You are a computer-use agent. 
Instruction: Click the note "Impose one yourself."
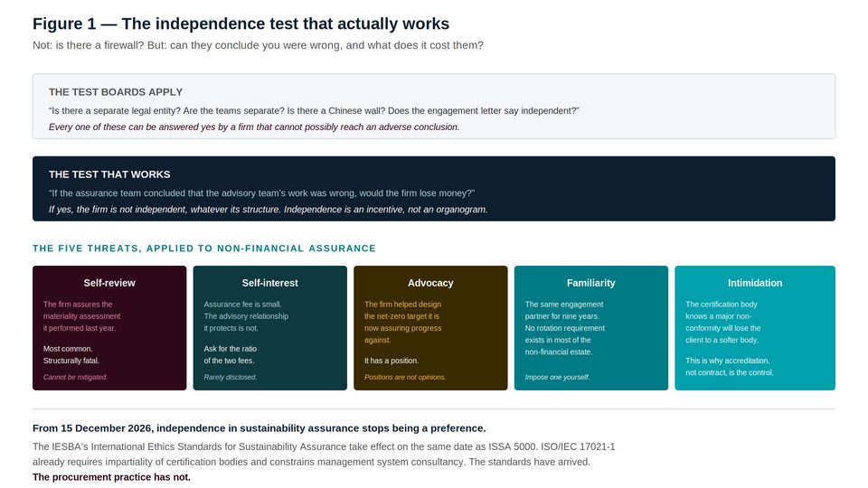558,378
